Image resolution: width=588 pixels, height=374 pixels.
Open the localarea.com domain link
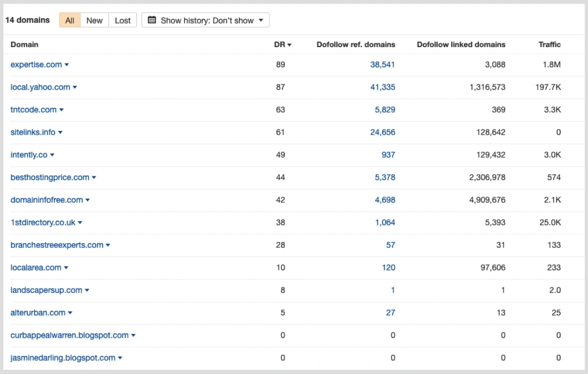click(x=36, y=268)
